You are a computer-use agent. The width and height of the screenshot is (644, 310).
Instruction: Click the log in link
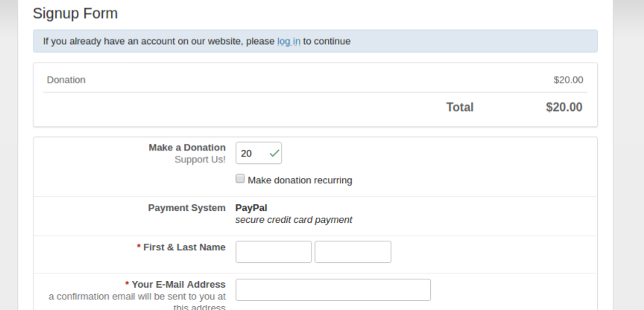(x=288, y=41)
